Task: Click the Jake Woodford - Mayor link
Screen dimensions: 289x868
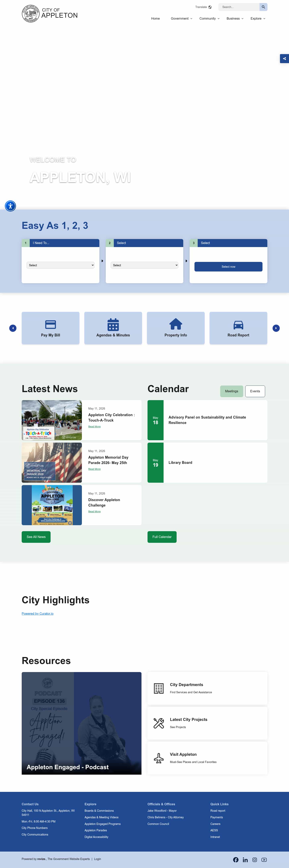Action: click(x=162, y=811)
